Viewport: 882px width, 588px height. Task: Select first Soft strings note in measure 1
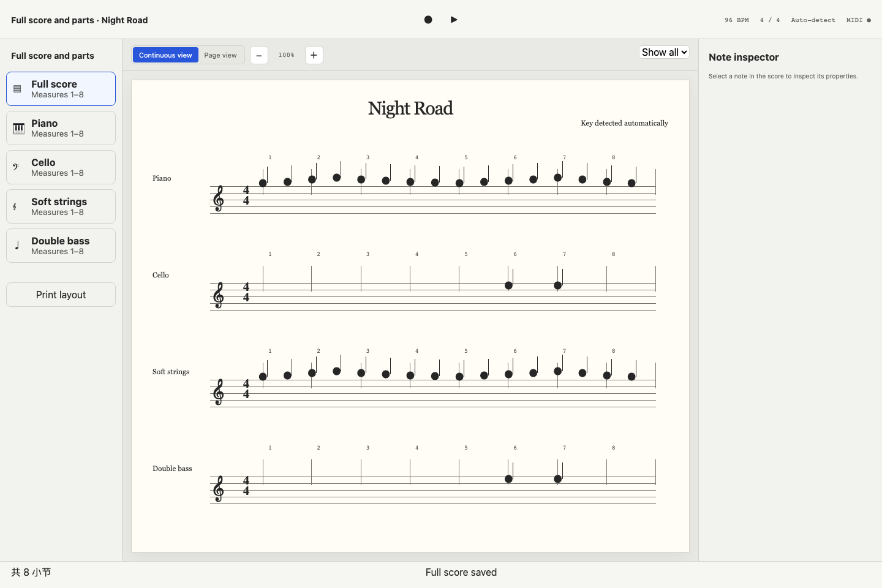point(263,377)
